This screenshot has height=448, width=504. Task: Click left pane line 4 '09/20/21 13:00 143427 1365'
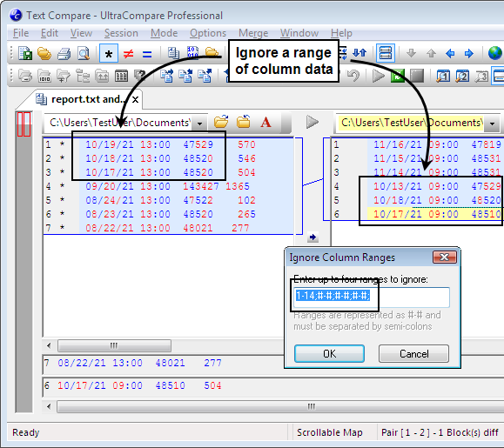pyautogui.click(x=168, y=186)
